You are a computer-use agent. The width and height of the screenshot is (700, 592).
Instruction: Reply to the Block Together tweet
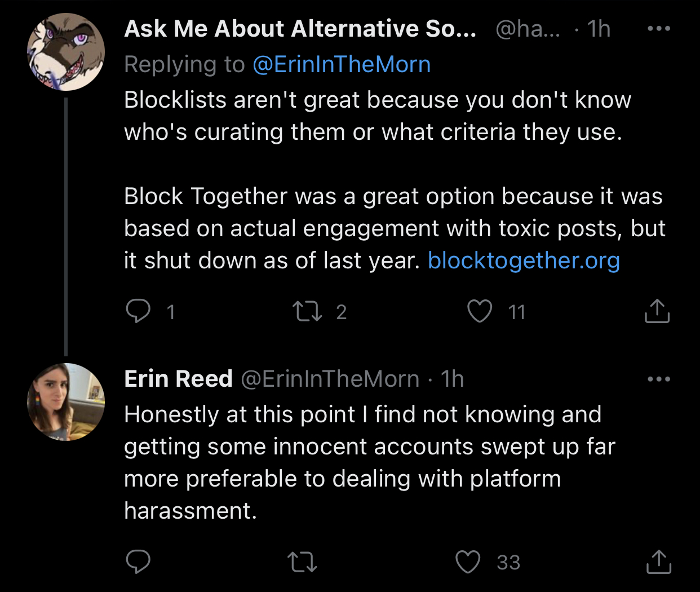pyautogui.click(x=138, y=311)
